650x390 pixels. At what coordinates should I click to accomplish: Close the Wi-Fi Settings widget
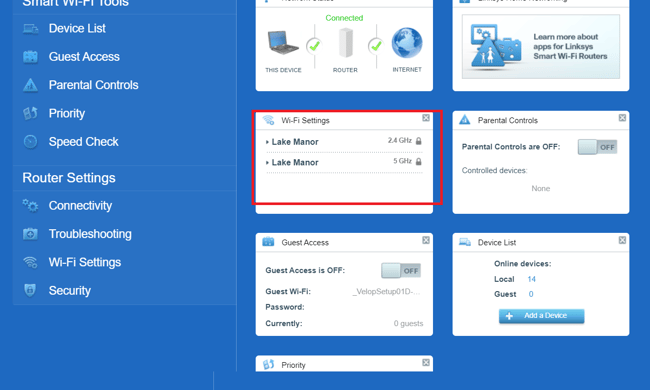426,118
